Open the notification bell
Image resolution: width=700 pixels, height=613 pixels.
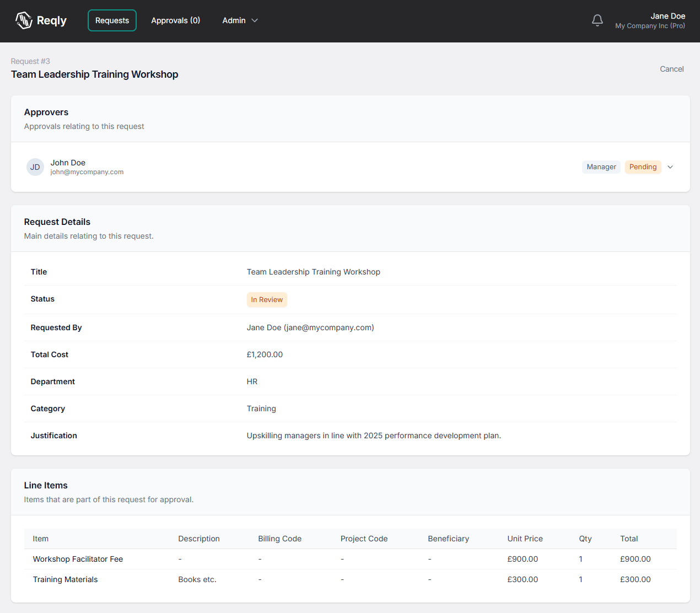coord(597,20)
